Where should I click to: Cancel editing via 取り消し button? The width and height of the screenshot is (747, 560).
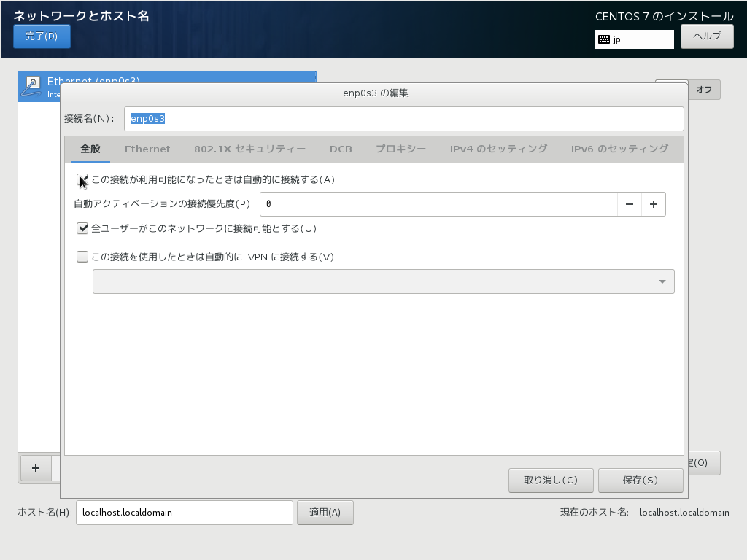(x=551, y=480)
